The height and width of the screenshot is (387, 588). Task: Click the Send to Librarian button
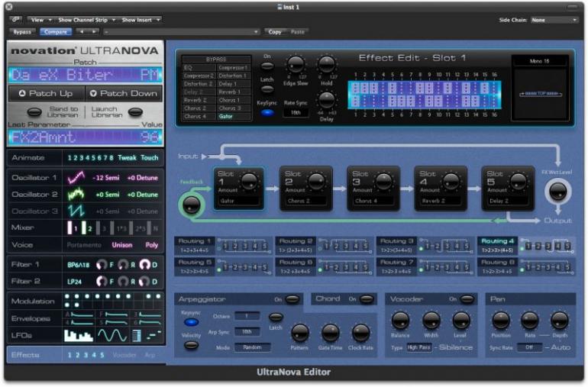tap(35, 112)
